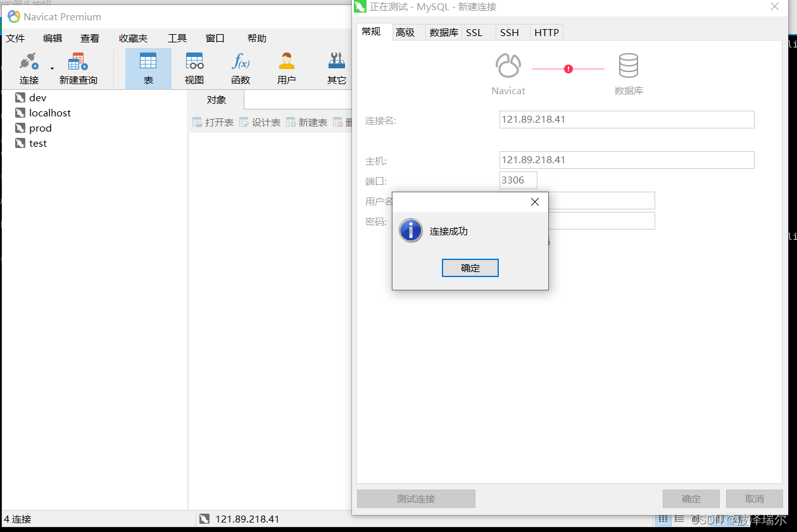Open the 文件 menu
This screenshot has height=532, width=797.
(x=15, y=39)
